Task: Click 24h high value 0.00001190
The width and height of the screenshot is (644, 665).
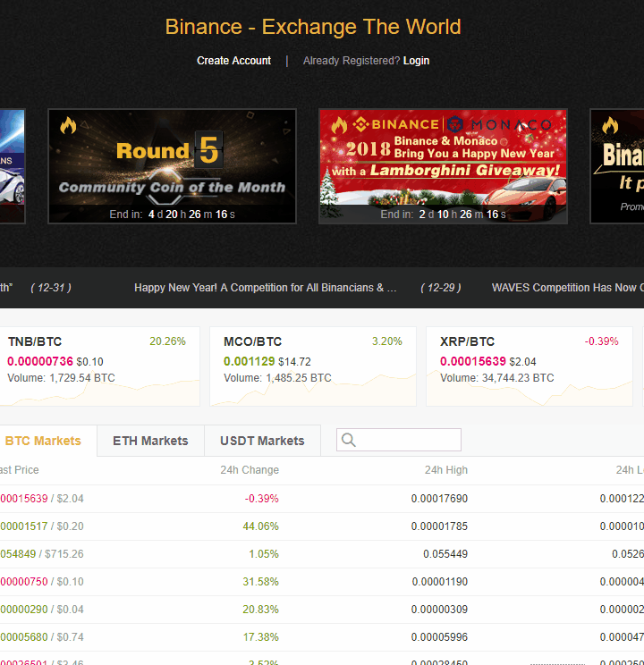Action: tap(440, 582)
